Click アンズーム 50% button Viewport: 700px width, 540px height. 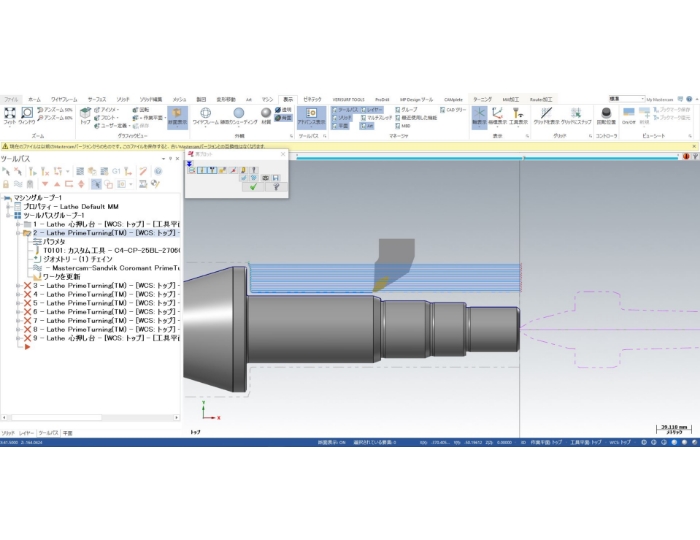tap(55, 110)
